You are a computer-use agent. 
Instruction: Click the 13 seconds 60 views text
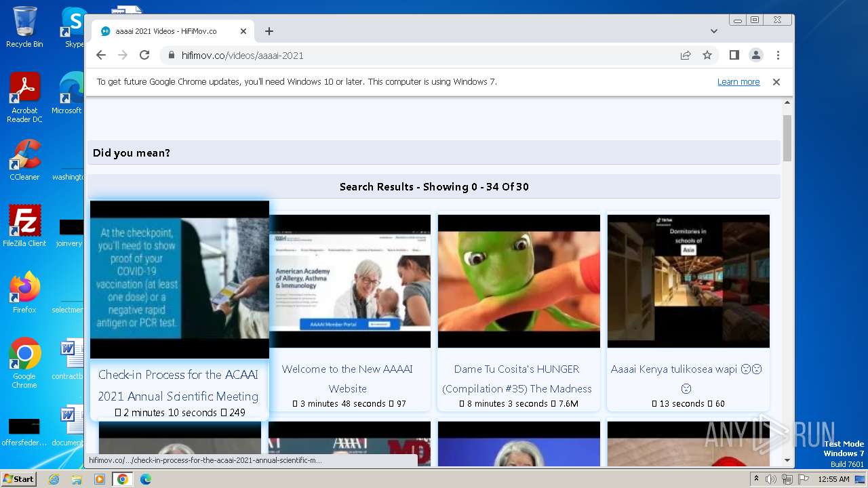[688, 404]
